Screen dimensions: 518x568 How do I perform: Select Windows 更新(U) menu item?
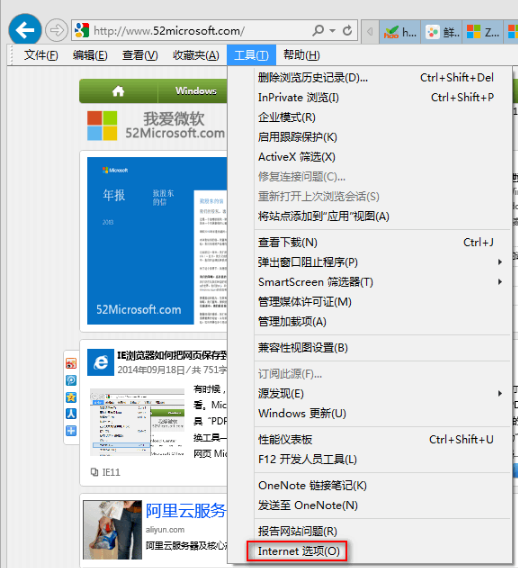coord(369,413)
